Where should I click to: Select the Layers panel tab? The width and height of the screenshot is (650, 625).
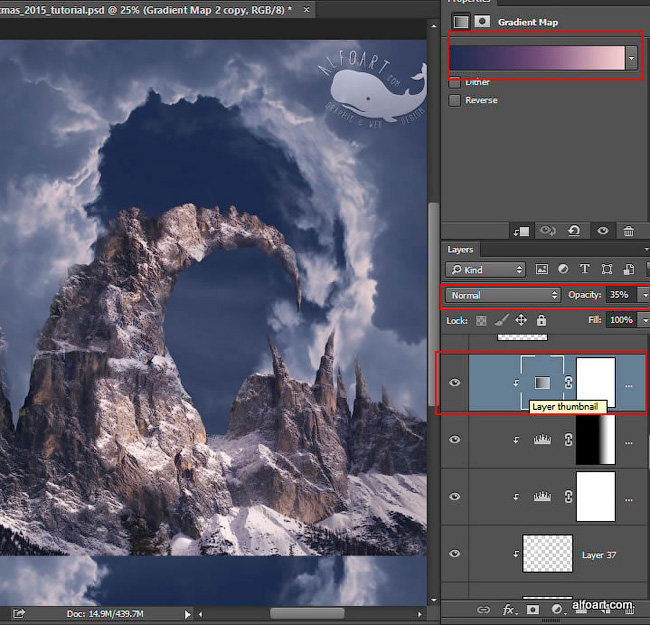click(x=461, y=249)
